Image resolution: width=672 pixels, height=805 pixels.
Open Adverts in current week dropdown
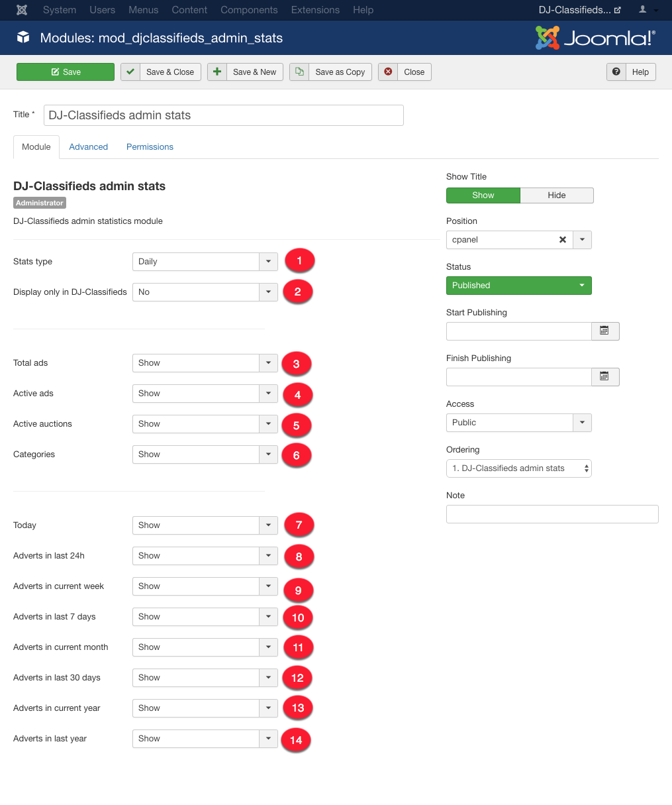205,586
